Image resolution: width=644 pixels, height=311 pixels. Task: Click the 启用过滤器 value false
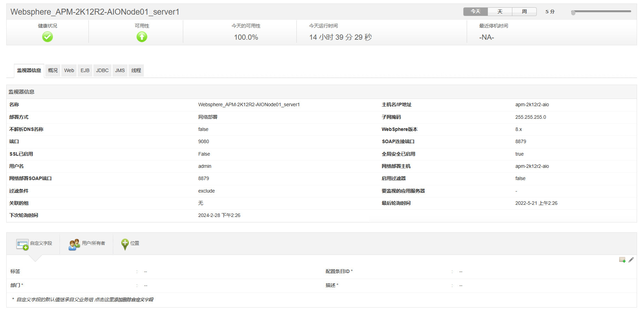[520, 178]
